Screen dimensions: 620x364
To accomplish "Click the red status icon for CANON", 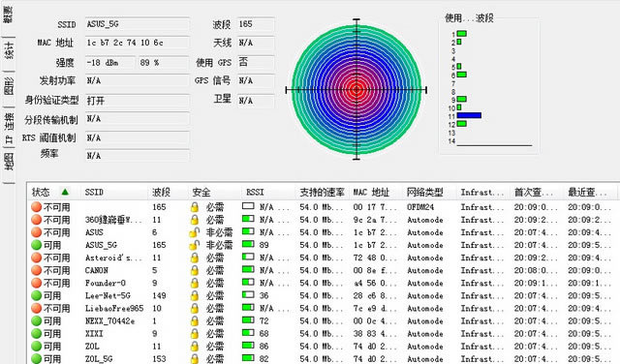I will click(x=37, y=270).
